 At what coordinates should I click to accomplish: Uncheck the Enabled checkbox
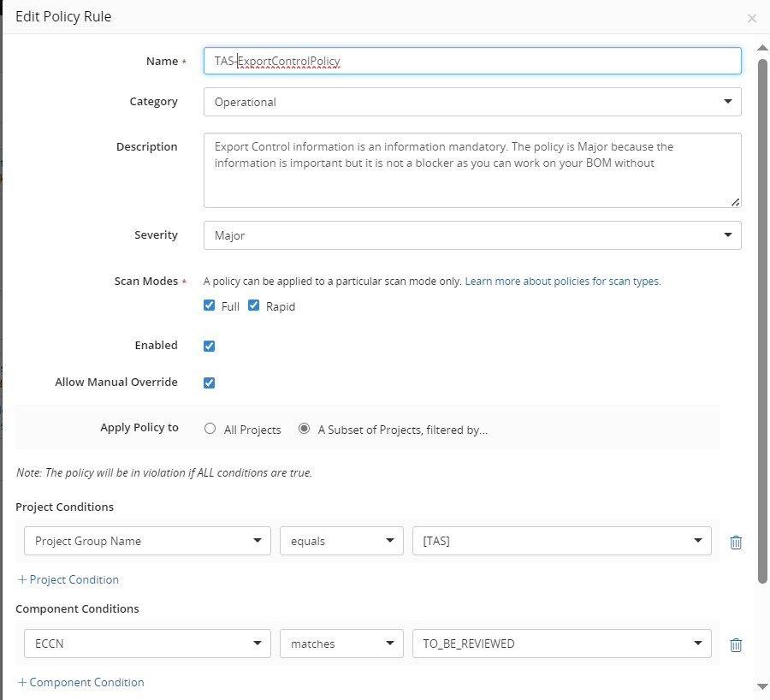point(210,346)
